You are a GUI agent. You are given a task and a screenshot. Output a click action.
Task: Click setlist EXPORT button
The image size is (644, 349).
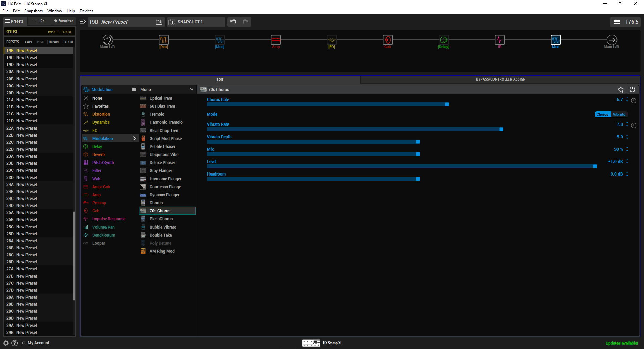[67, 32]
